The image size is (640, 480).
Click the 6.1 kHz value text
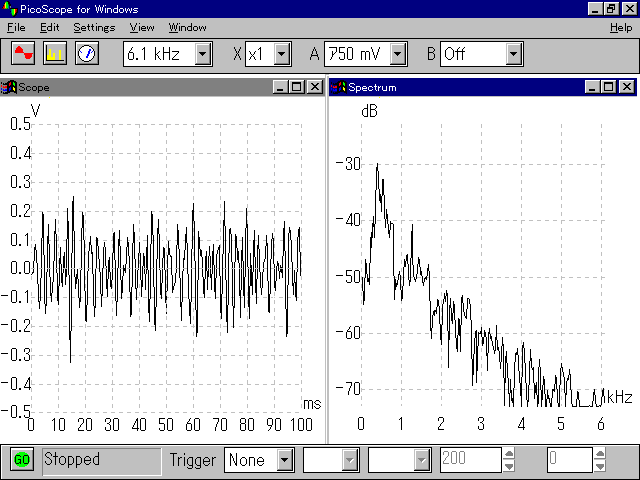[x=153, y=54]
